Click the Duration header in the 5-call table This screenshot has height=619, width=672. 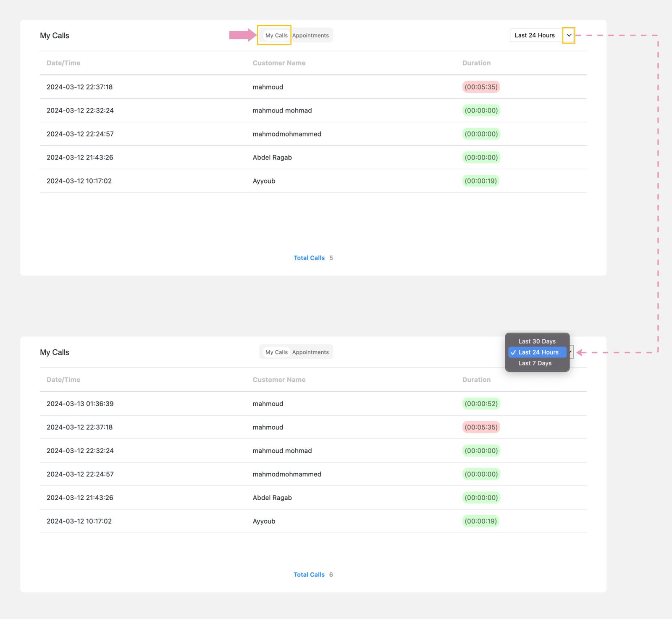[476, 63]
